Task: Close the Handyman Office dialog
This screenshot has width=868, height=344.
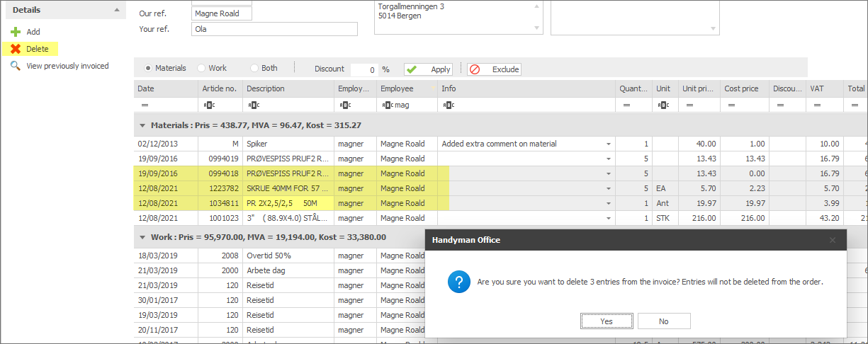Action: click(x=833, y=240)
